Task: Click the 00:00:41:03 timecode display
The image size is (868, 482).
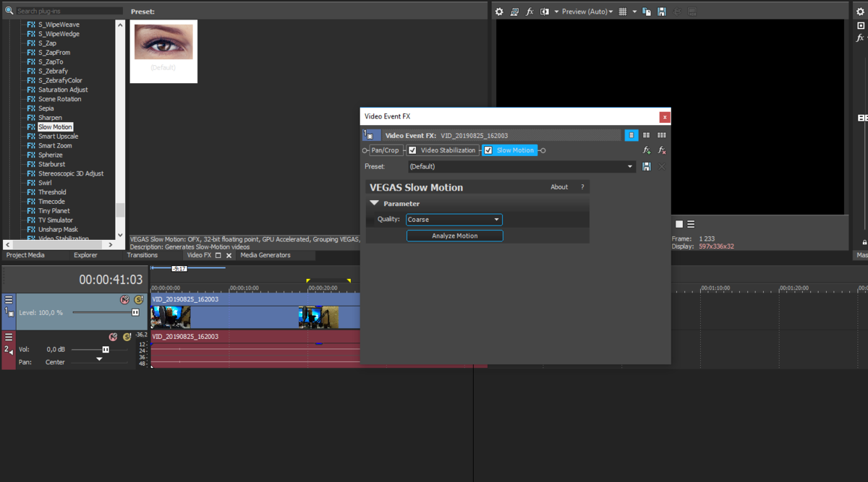Action: coord(111,280)
